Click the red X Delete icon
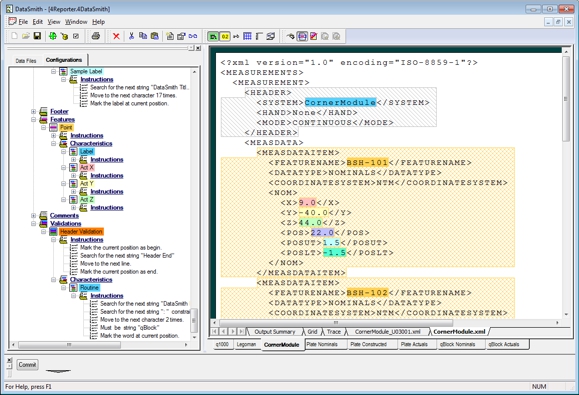 point(116,36)
